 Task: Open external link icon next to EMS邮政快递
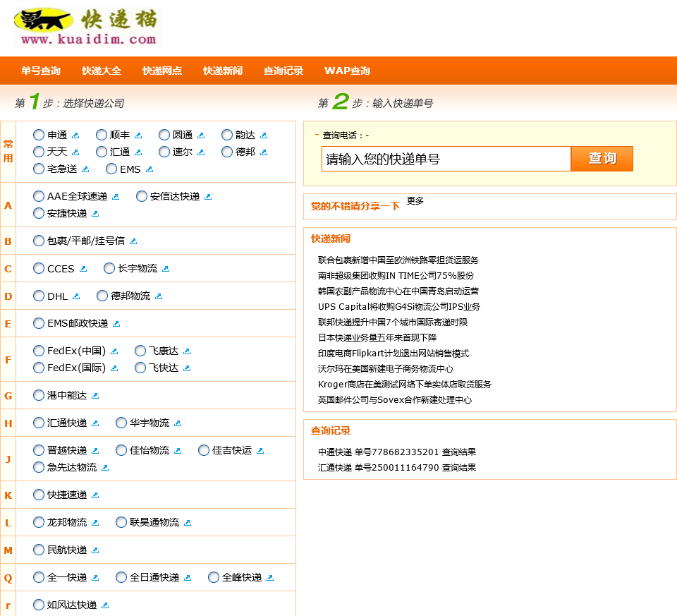point(116,324)
